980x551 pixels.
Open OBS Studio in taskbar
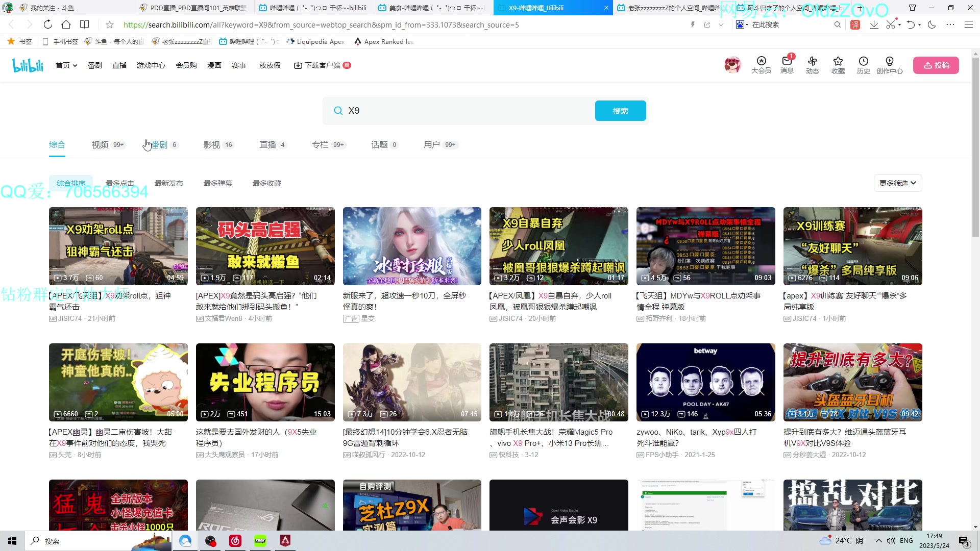click(x=210, y=541)
